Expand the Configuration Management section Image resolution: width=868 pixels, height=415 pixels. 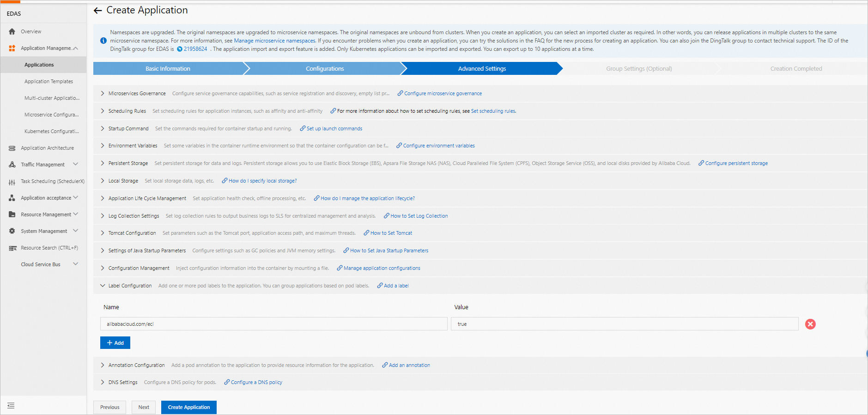tap(103, 268)
